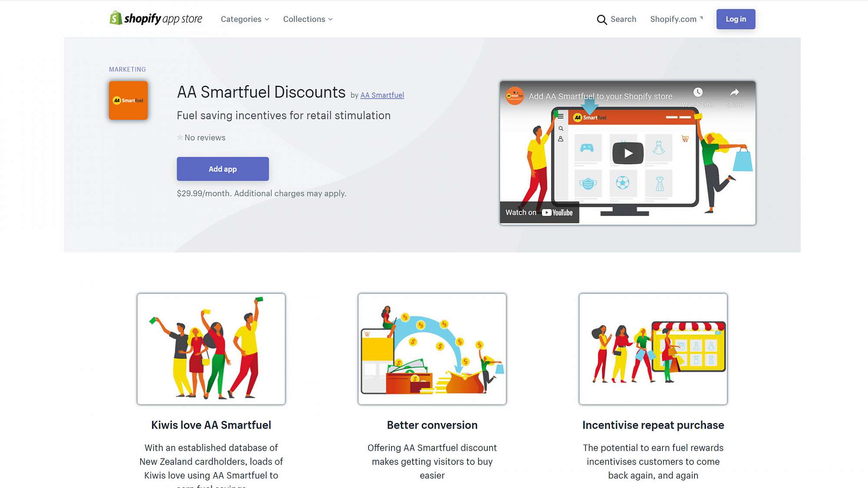Open the AA Smartfuel orange app icon

point(128,100)
